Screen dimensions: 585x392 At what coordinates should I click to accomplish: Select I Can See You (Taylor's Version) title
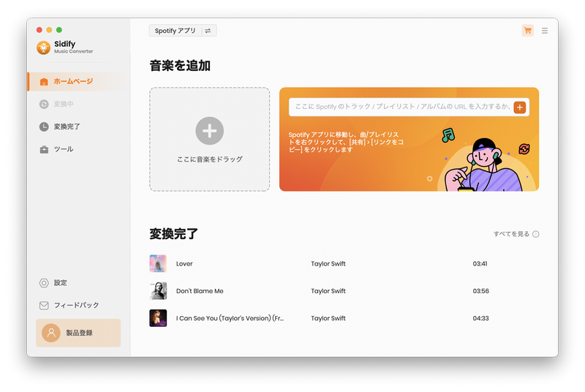tap(230, 318)
